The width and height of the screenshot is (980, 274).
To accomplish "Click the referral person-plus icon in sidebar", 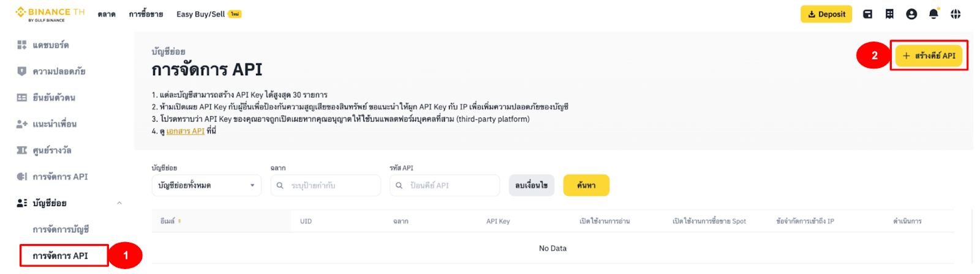I will pos(22,124).
